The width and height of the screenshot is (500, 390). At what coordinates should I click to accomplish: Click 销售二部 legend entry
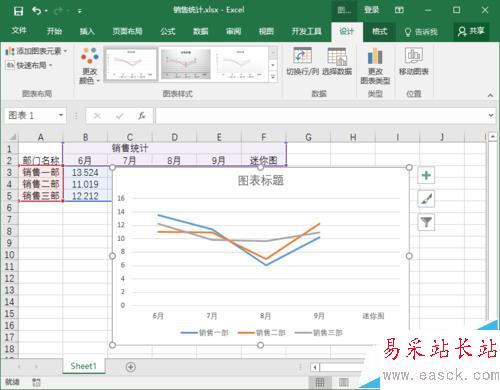261,333
